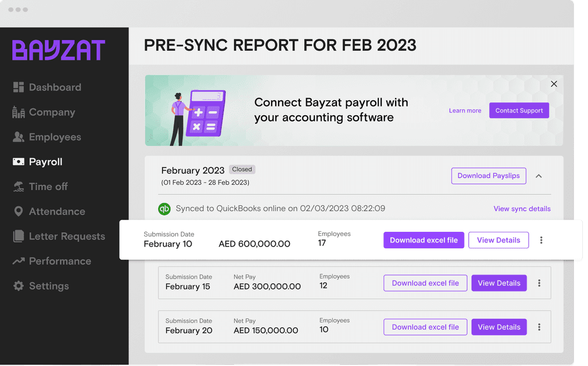The width and height of the screenshot is (588, 366).
Task: Download excel file for February 15
Action: pos(425,283)
